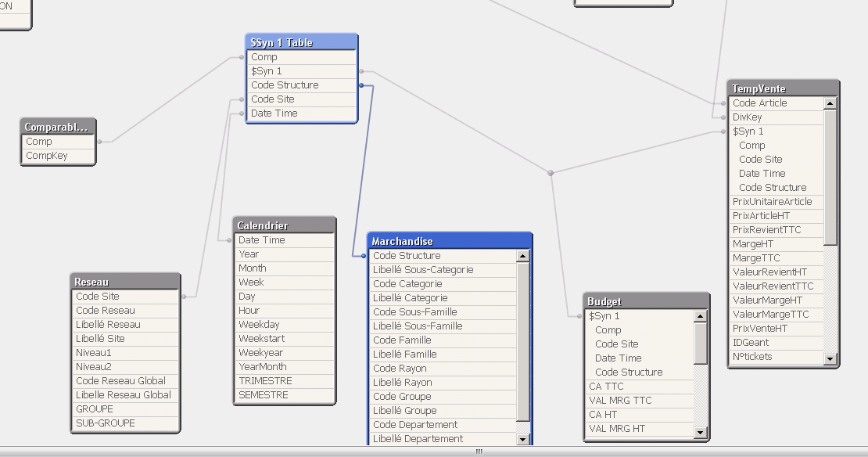This screenshot has width=868, height=457.
Task: Click the $Syn 1 connector junction node
Action: pyautogui.click(x=551, y=173)
